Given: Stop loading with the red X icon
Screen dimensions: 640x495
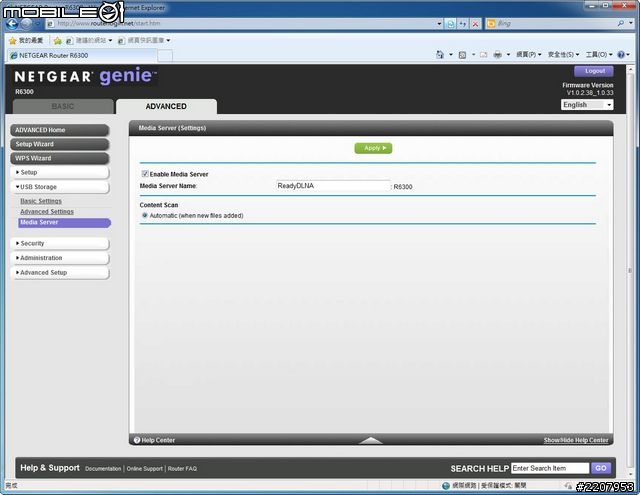Looking at the screenshot, I should point(475,24).
